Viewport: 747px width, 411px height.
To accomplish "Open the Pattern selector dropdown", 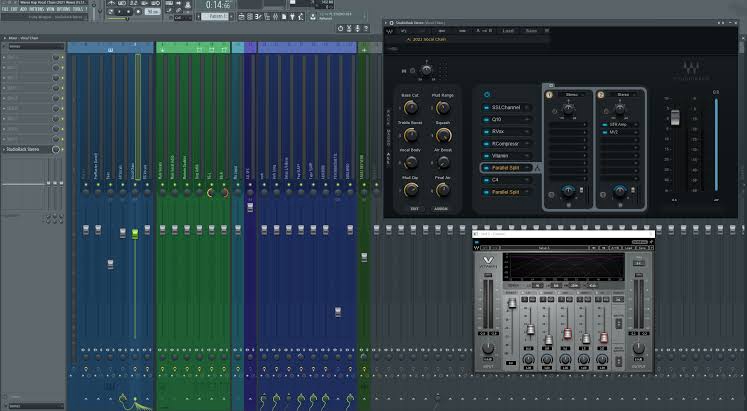I will coord(215,17).
